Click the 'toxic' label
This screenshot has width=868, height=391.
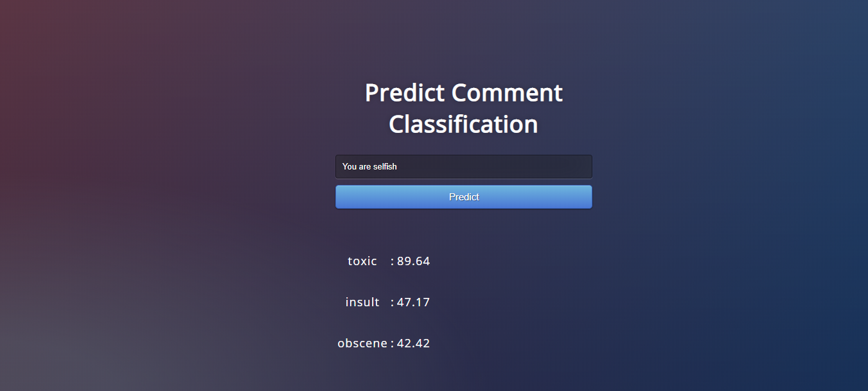[x=362, y=261]
